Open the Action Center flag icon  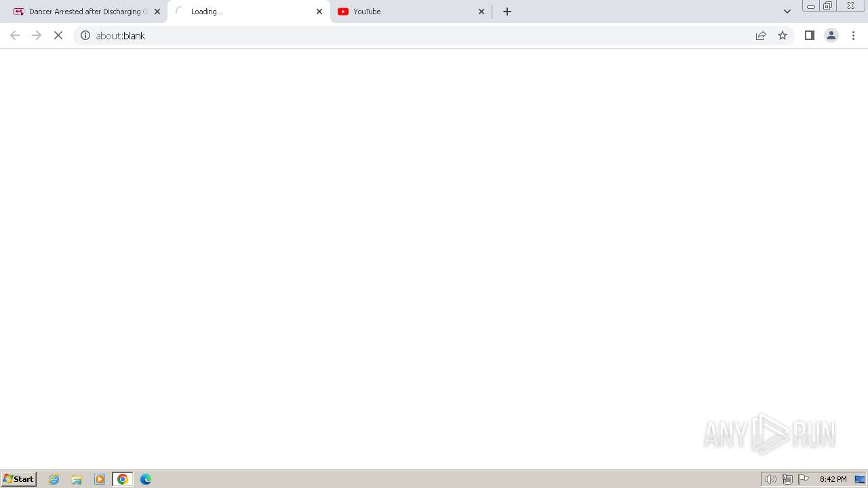point(804,479)
